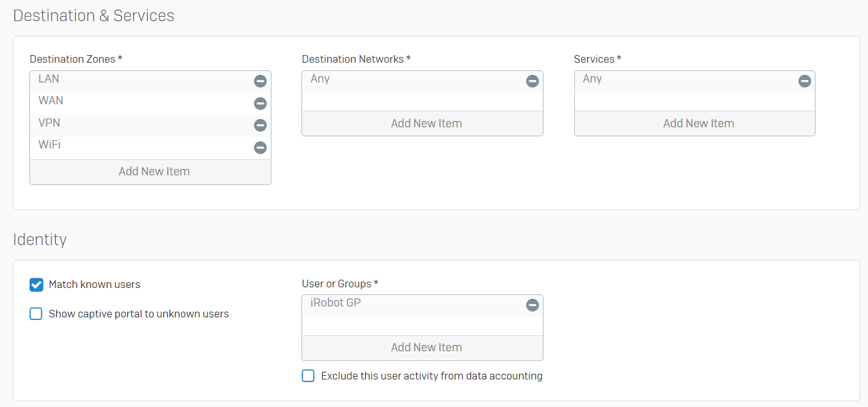Remove WAN from Destination Zones
Screen dimensions: 868x407
pyautogui.click(x=260, y=103)
